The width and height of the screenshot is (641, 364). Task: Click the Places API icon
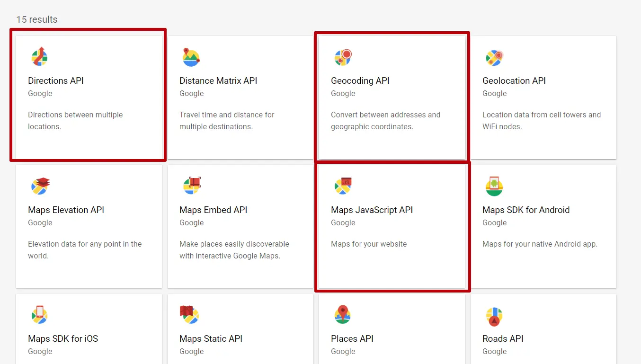343,314
